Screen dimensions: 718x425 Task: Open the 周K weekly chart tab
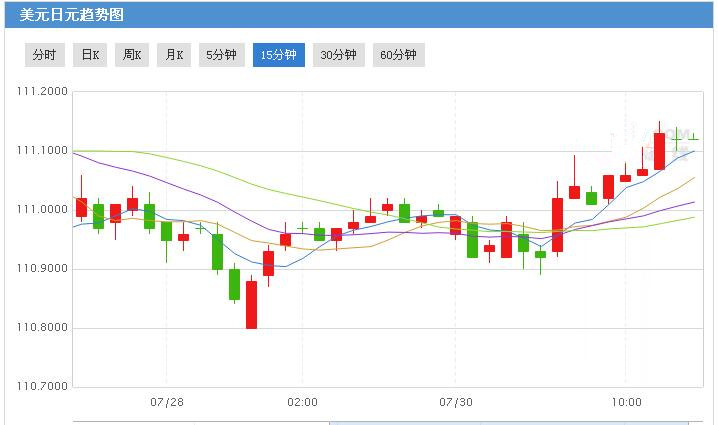click(132, 55)
